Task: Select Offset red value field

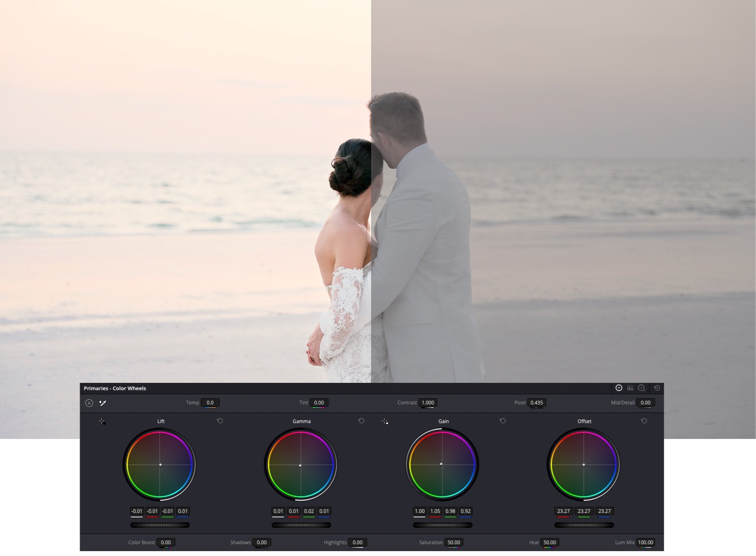Action: pyautogui.click(x=563, y=511)
